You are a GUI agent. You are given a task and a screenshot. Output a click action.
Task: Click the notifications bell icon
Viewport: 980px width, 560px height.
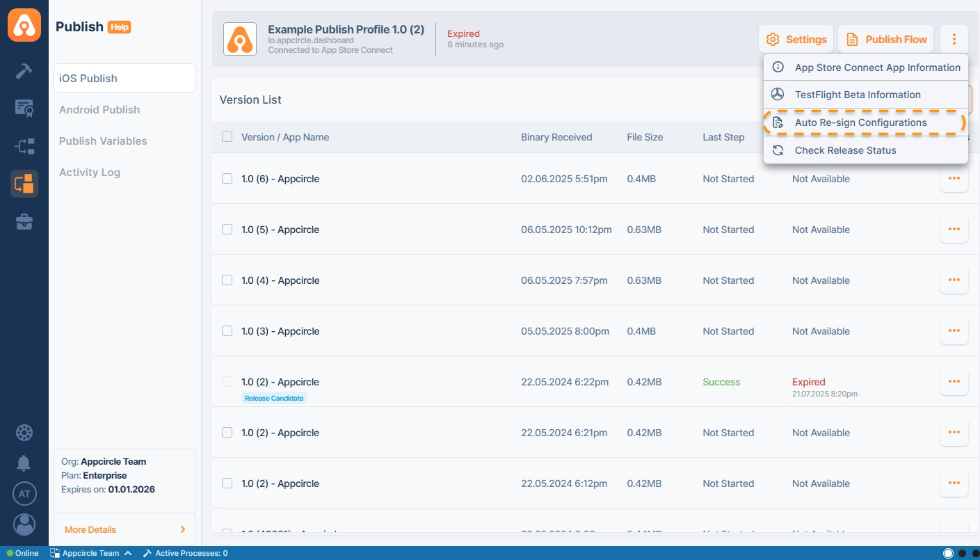coord(24,463)
